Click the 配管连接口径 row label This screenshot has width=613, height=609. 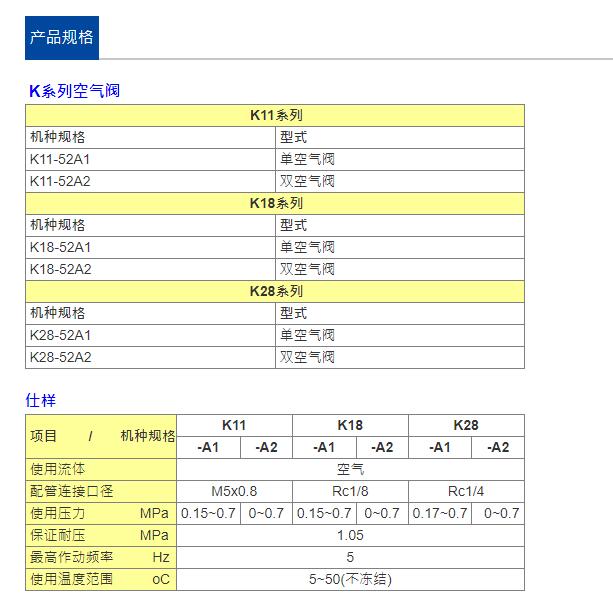(x=101, y=491)
